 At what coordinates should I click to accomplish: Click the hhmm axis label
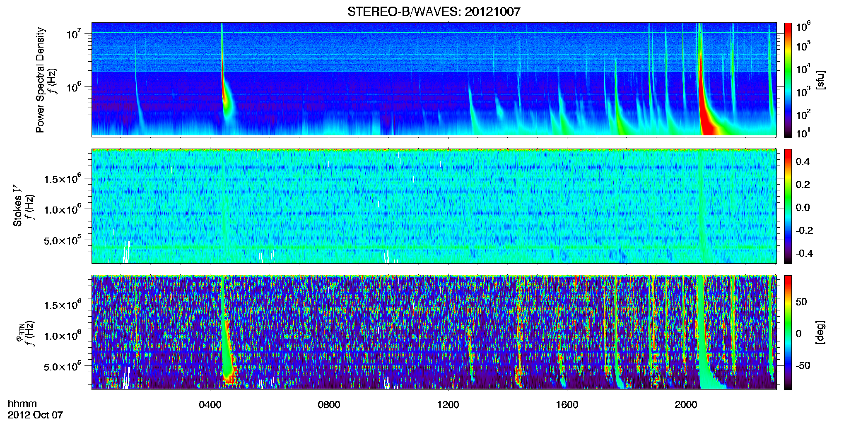tap(22, 404)
